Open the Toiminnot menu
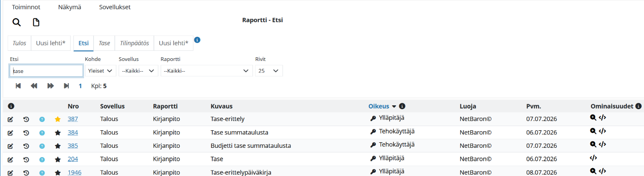The width and height of the screenshot is (644, 176). [26, 7]
